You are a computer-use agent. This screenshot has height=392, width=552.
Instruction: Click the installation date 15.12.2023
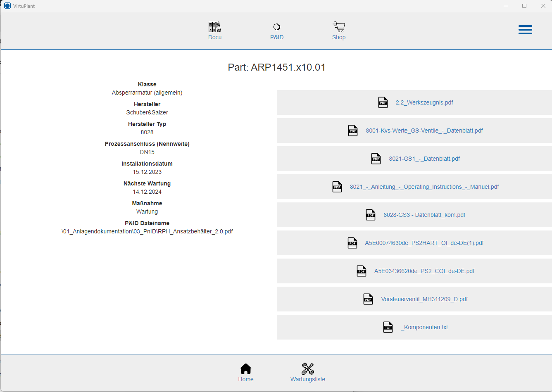[147, 172]
